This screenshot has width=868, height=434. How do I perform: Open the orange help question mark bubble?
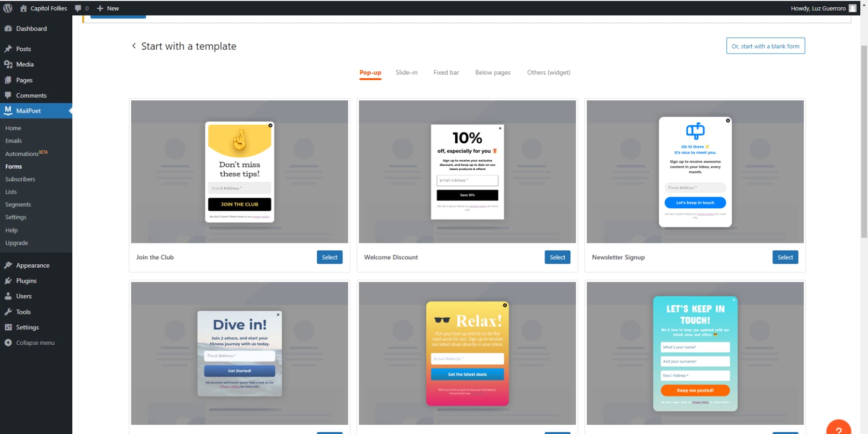click(838, 427)
